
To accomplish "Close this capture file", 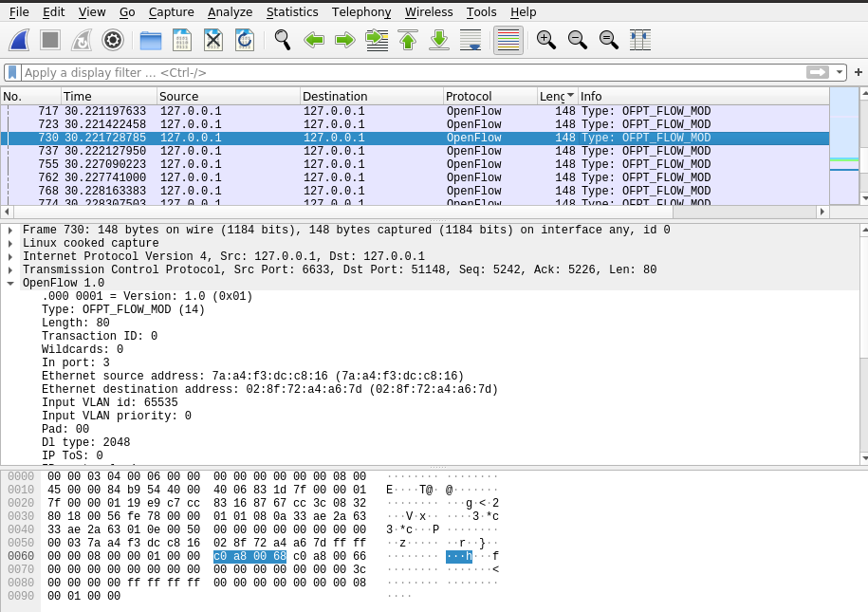I will coord(213,40).
